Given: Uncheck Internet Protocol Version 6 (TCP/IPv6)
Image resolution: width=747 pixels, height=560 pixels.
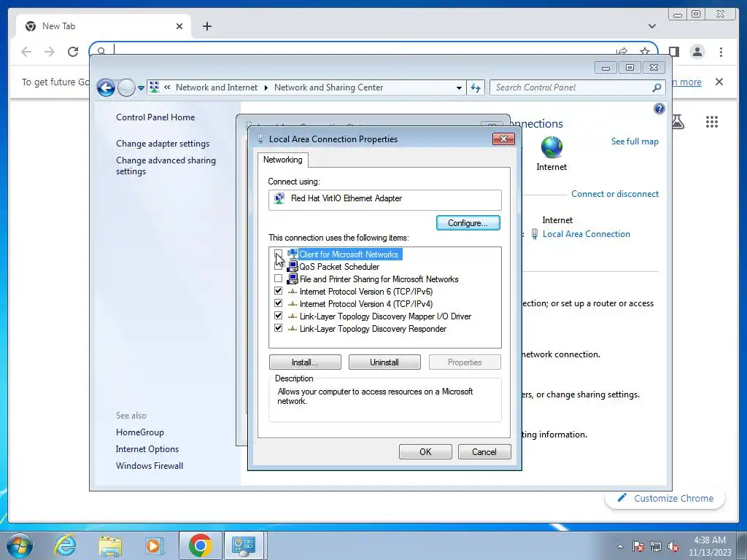Looking at the screenshot, I should [278, 291].
